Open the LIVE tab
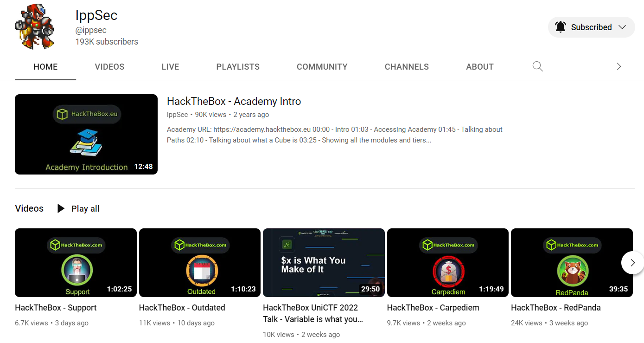 coord(170,67)
